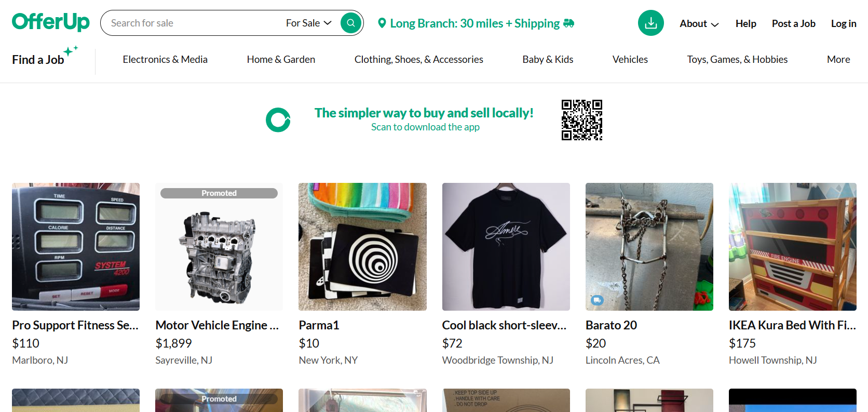The image size is (868, 412).
Task: Select the Vehicles category
Action: pyautogui.click(x=630, y=59)
